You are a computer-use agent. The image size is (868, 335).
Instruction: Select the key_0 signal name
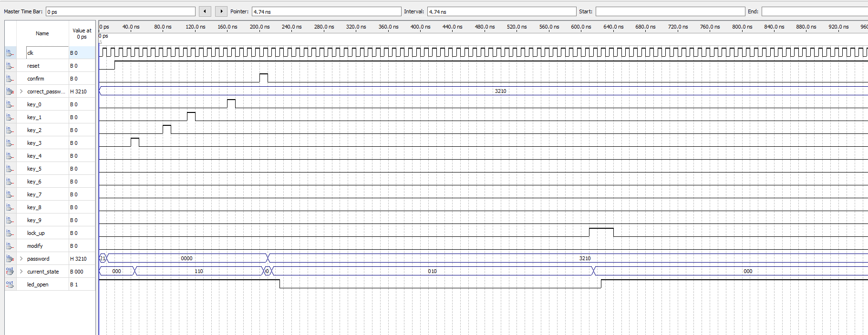tap(34, 104)
